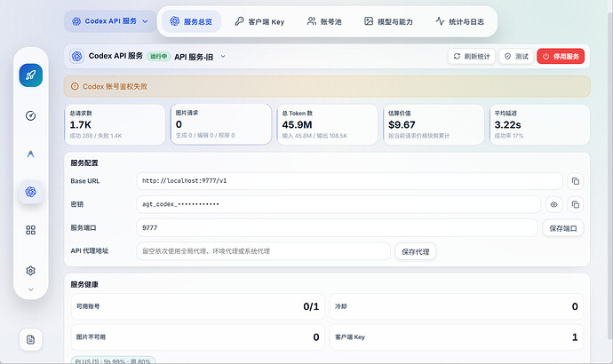Click the 保存端口 button
613x364 pixels.
coord(563,228)
